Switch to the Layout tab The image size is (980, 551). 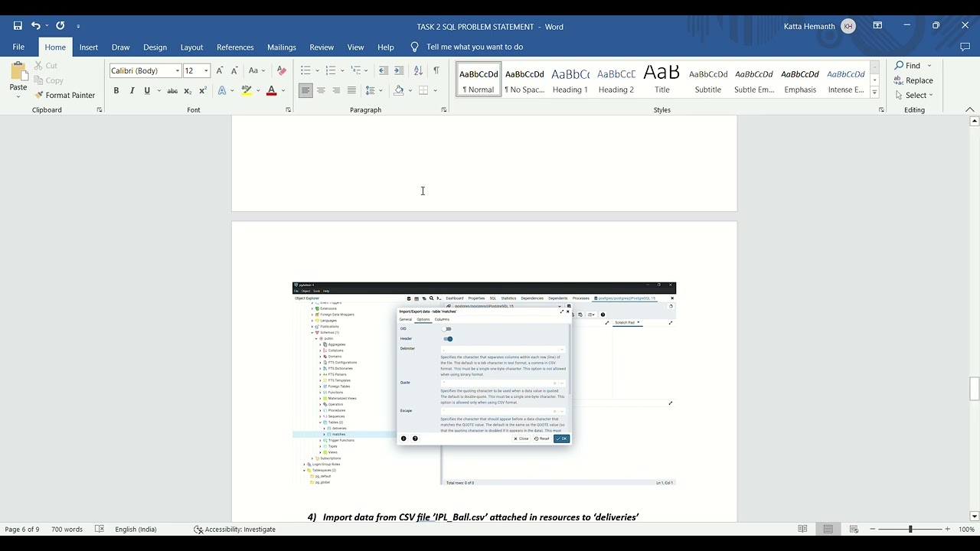point(191,47)
